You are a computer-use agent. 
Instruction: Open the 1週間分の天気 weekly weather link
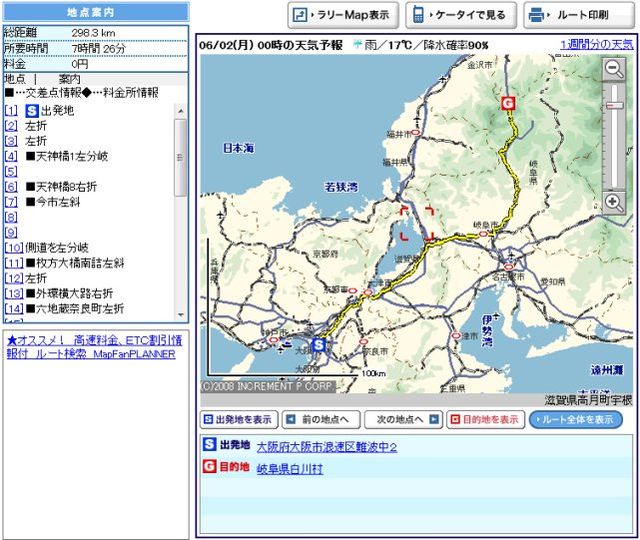click(x=596, y=44)
